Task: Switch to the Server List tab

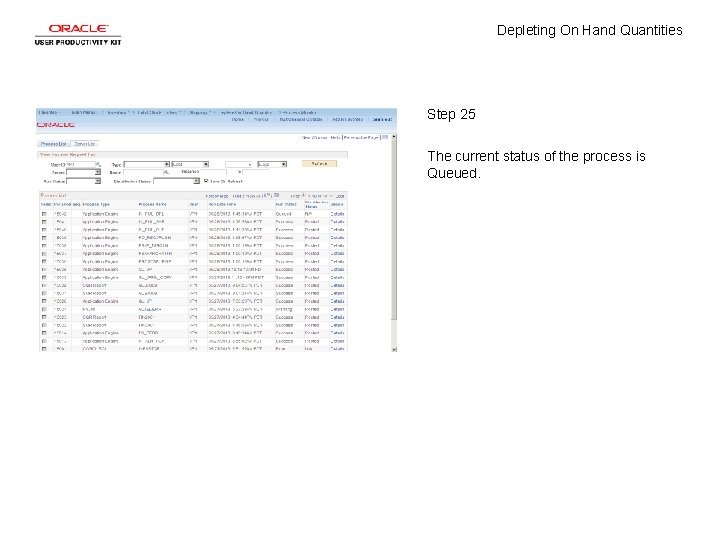Action: pos(84,144)
